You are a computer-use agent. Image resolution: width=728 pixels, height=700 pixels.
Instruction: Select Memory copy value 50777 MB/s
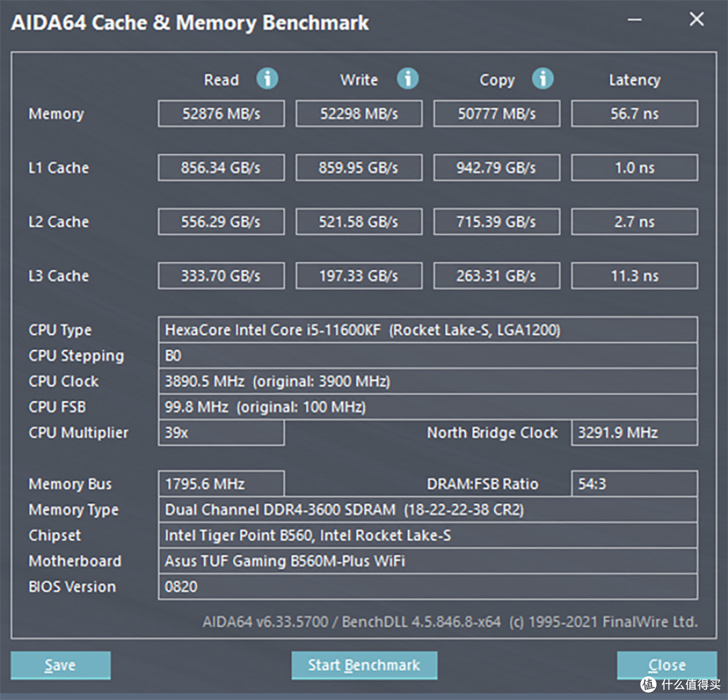click(497, 114)
